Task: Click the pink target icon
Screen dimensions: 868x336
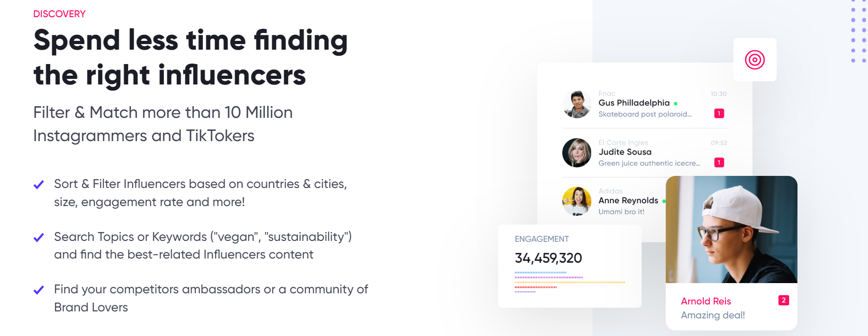Action: pyautogui.click(x=754, y=60)
